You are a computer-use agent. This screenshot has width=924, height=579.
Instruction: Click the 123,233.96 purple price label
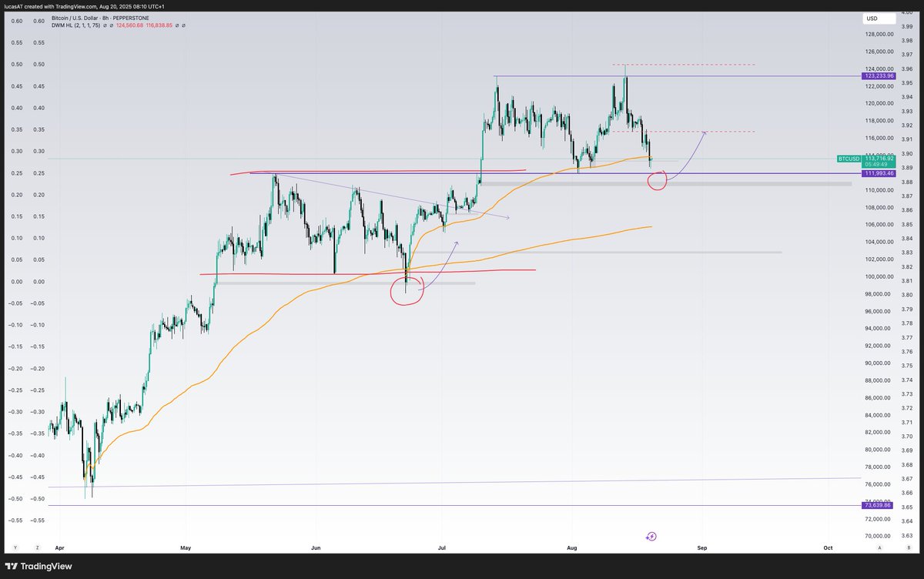click(879, 76)
